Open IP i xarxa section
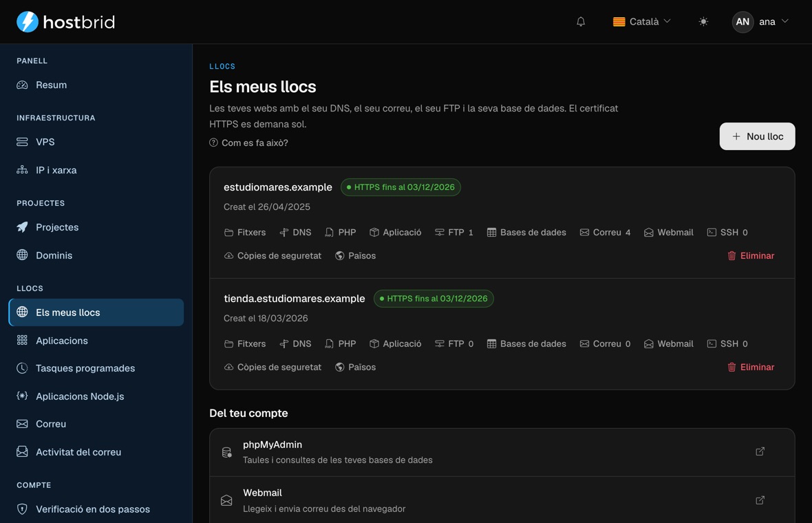 click(96, 170)
